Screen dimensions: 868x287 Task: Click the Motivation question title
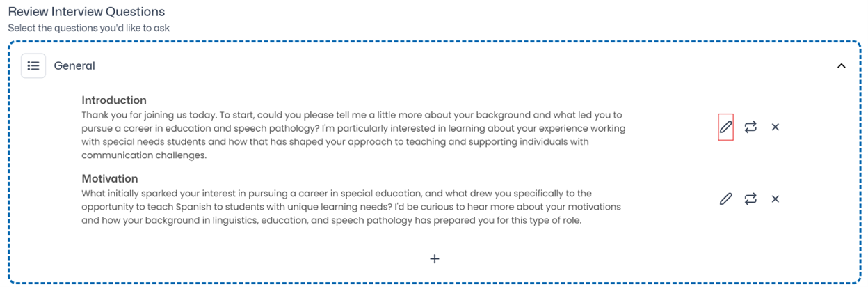pos(110,178)
